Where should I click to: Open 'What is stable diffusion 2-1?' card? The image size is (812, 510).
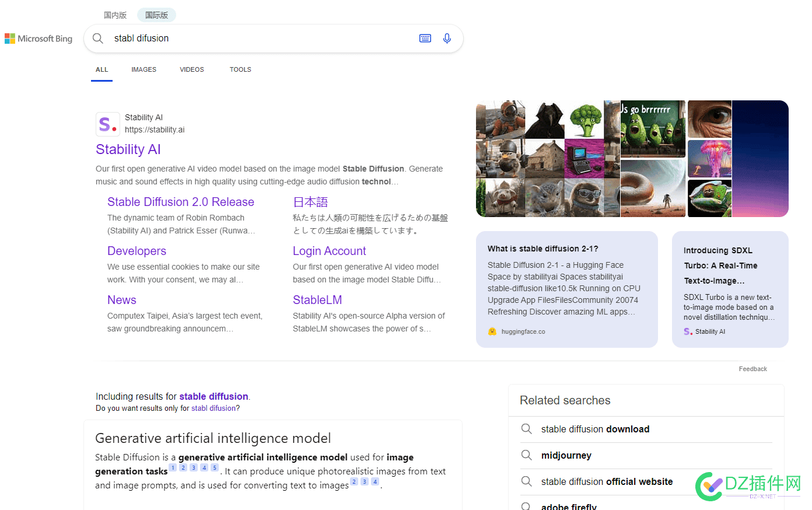(x=567, y=289)
